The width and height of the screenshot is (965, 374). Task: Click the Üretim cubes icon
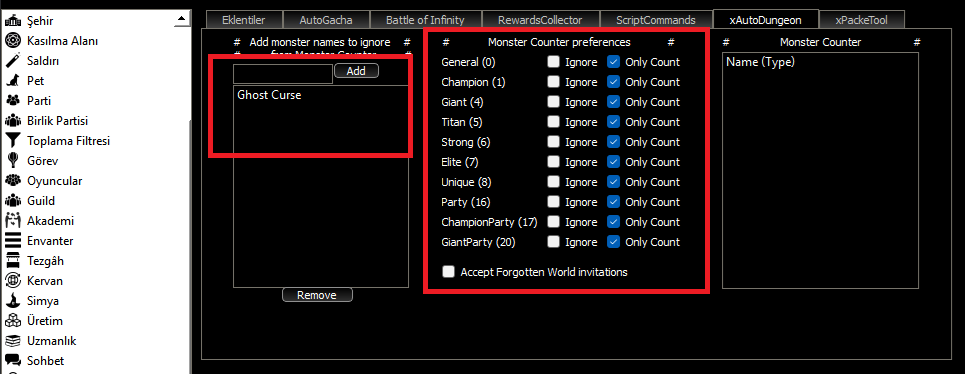[12, 320]
